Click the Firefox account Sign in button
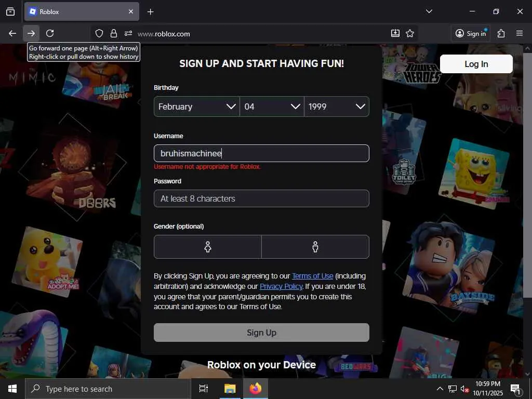Image resolution: width=532 pixels, height=399 pixels. pos(471,33)
